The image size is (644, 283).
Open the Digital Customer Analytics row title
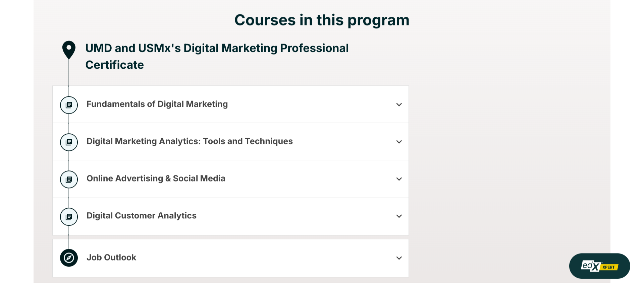pos(142,216)
